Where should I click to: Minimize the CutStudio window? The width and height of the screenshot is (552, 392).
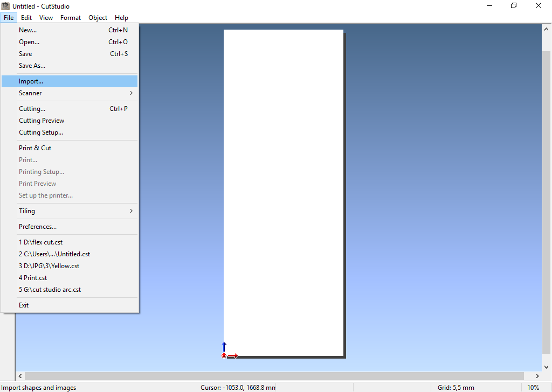point(489,6)
